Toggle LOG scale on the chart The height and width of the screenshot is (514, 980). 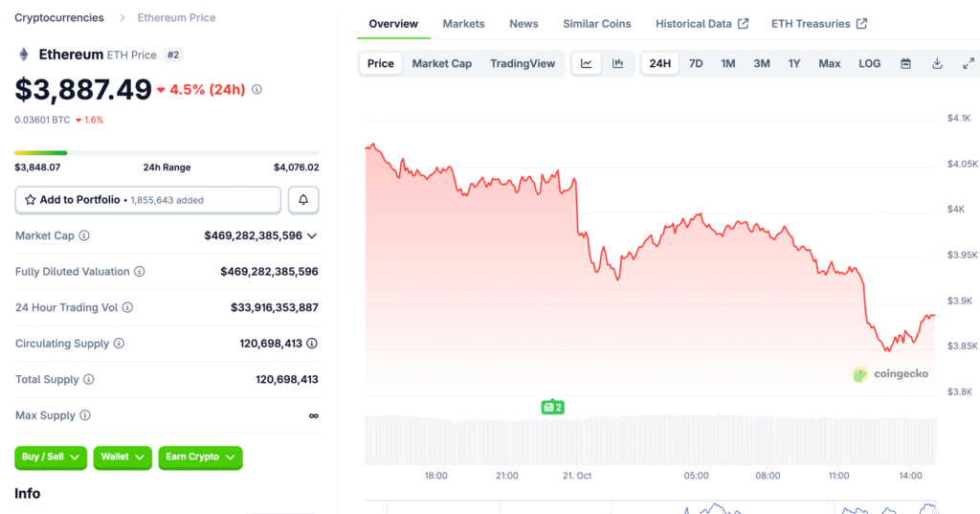coord(869,64)
